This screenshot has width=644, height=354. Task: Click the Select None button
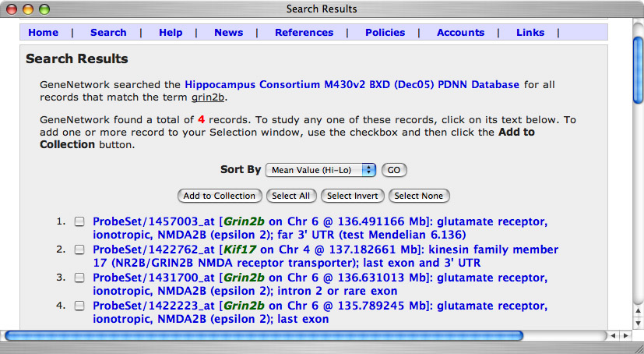coord(420,196)
